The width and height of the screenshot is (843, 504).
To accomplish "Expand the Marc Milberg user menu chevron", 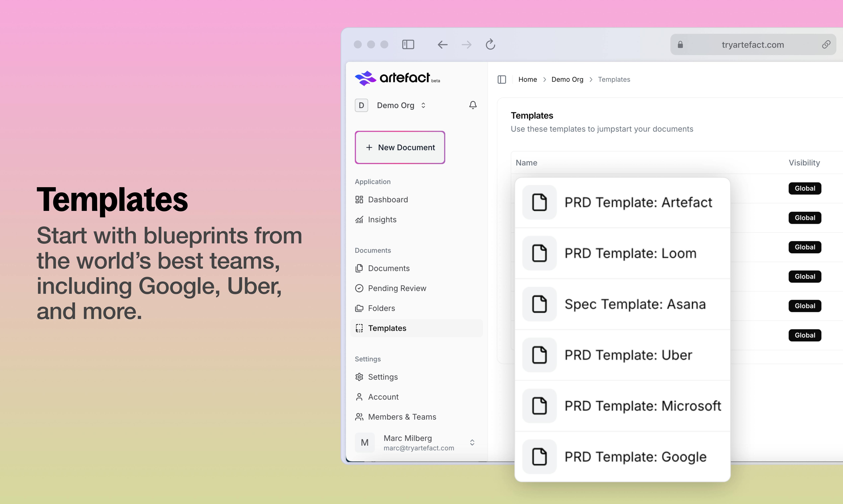I will pyautogui.click(x=472, y=442).
